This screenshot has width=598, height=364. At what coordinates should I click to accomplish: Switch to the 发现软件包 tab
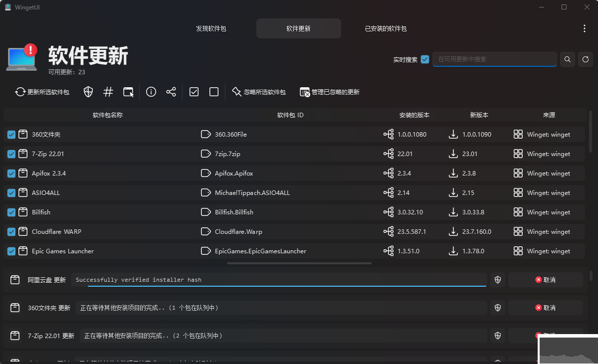click(x=211, y=28)
